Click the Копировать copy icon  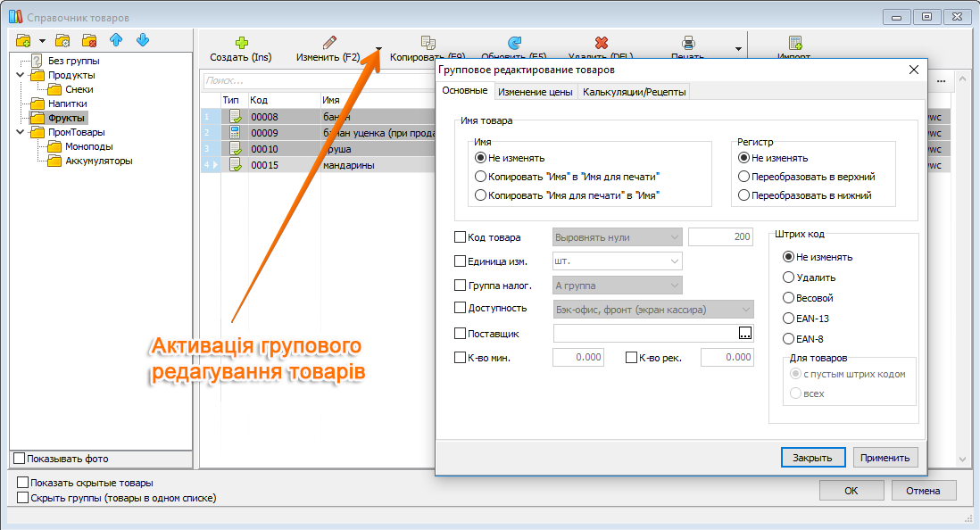point(428,43)
